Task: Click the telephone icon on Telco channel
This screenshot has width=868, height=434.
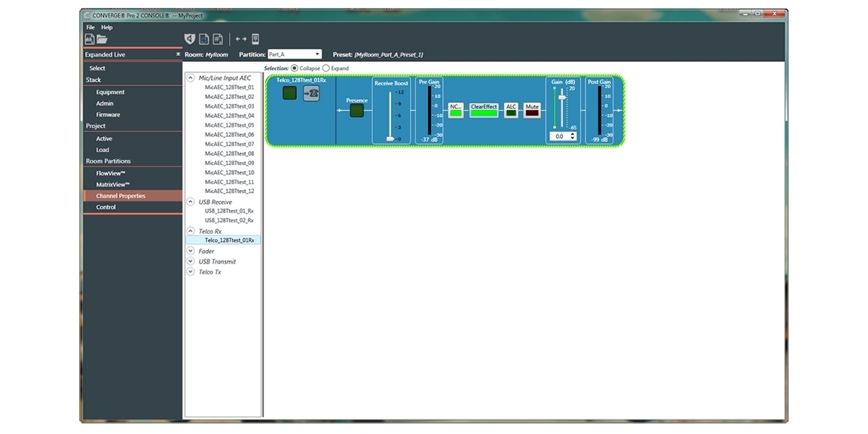Action: coord(311,93)
